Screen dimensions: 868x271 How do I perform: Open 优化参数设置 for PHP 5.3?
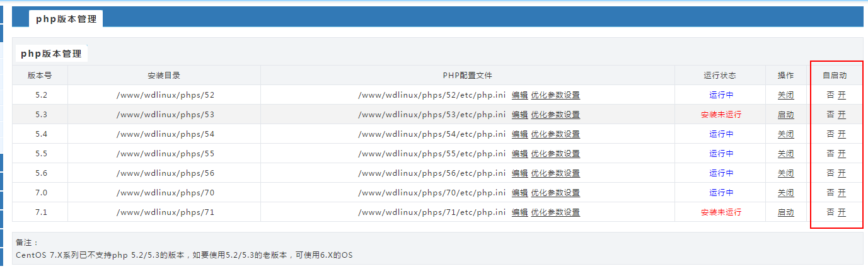click(x=555, y=115)
